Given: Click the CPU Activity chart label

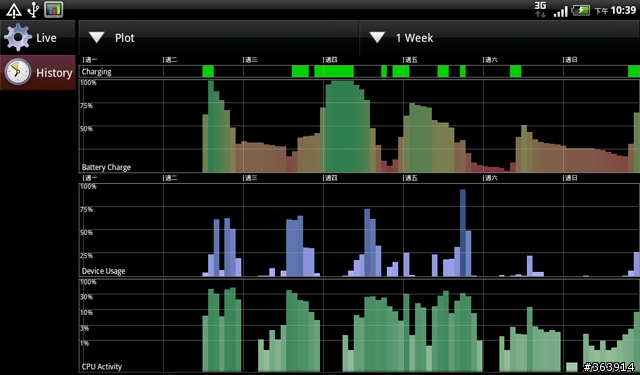Looking at the screenshot, I should [x=102, y=366].
